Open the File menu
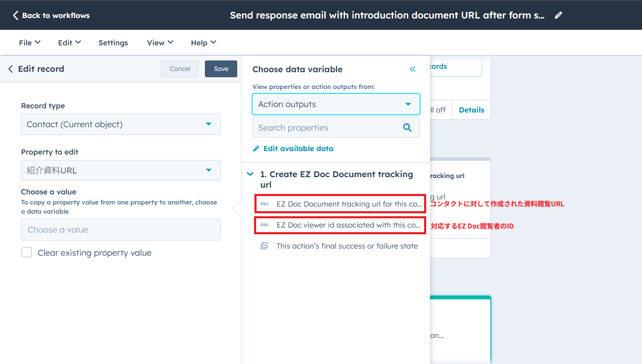 pos(29,43)
